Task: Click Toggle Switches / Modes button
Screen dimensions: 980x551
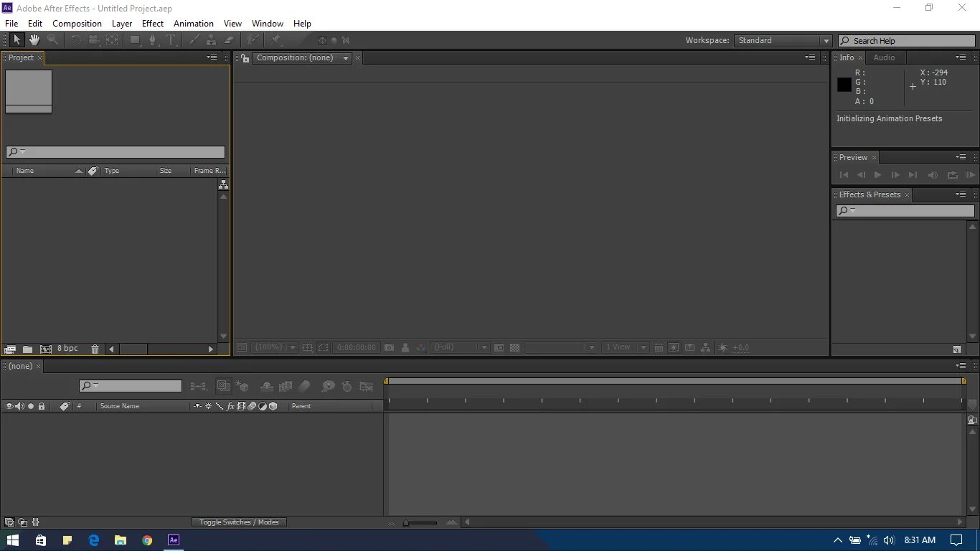Action: (239, 522)
